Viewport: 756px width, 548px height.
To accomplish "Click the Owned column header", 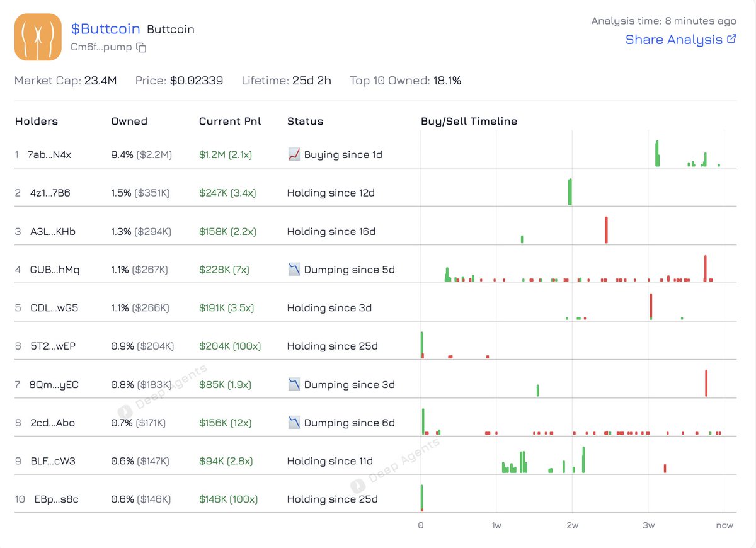I will [129, 121].
